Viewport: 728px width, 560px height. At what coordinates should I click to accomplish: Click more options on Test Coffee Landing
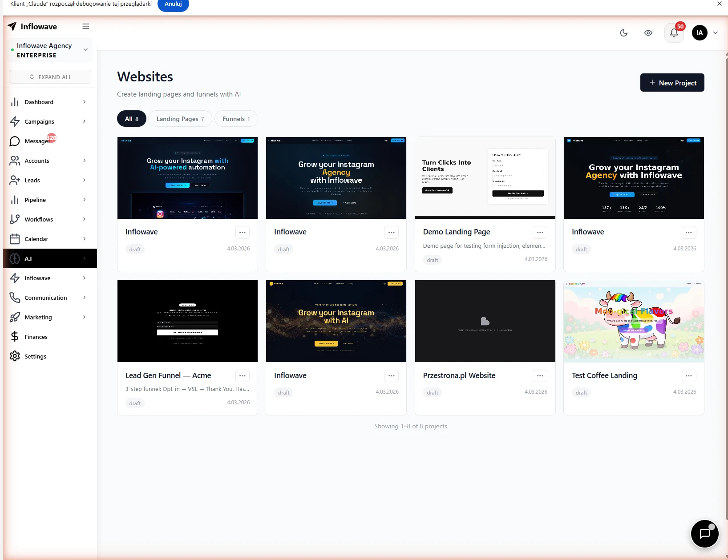[x=688, y=376]
